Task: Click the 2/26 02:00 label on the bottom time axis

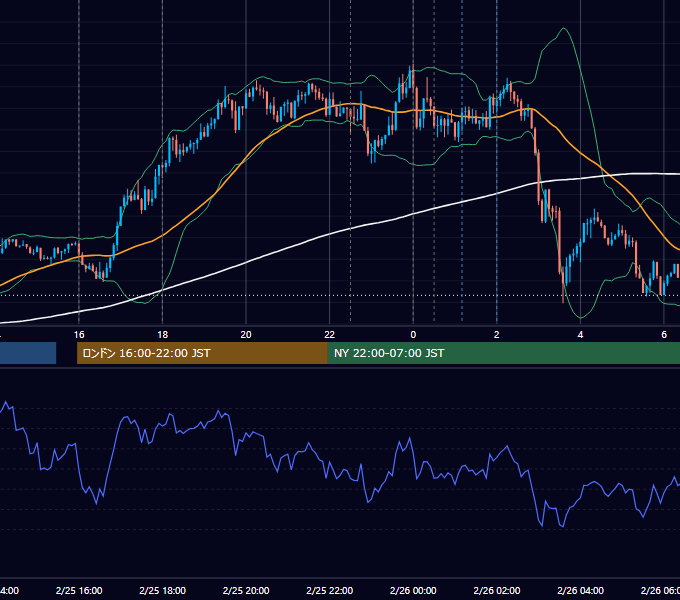Action: (x=497, y=590)
